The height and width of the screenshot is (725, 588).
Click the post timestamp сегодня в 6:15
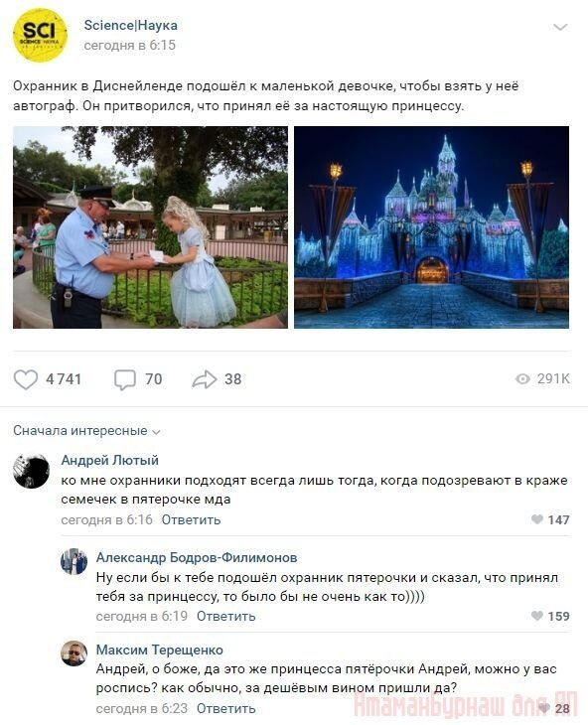(x=130, y=46)
